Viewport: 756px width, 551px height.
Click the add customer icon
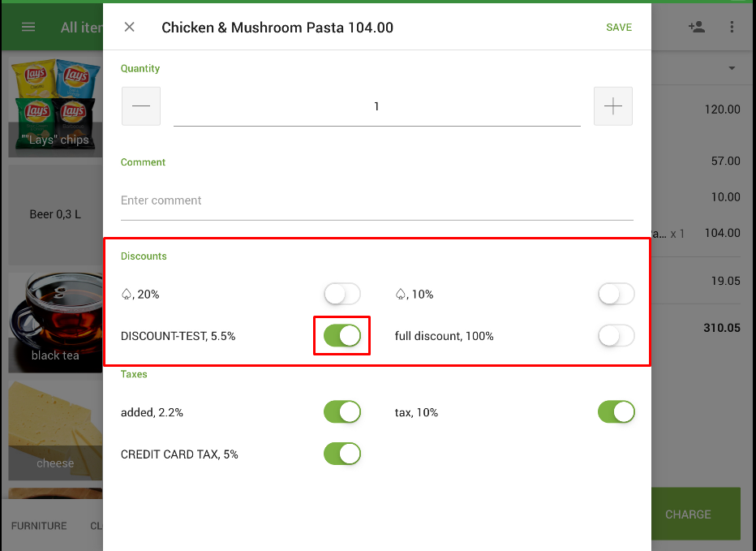[696, 28]
